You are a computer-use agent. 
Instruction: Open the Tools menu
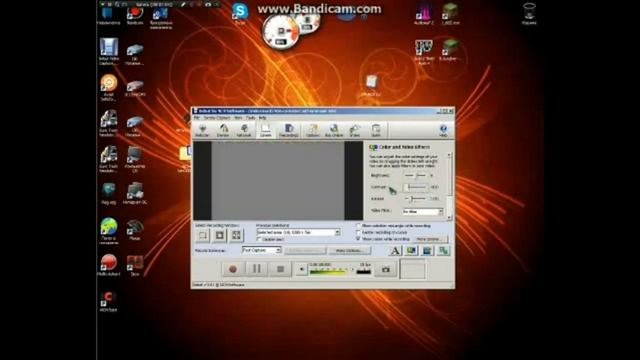click(251, 118)
